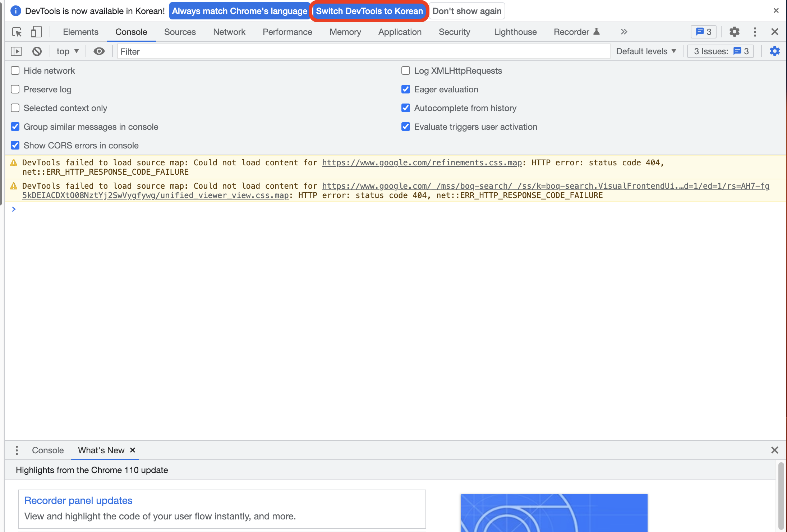Click the console prompt chevron

pos(14,209)
